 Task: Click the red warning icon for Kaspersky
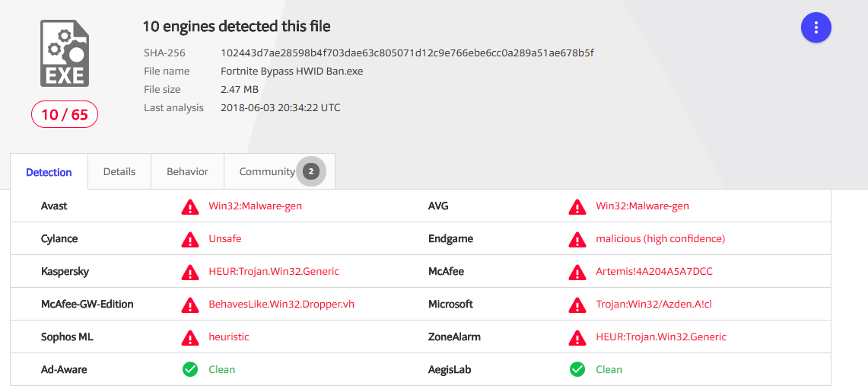pyautogui.click(x=190, y=272)
